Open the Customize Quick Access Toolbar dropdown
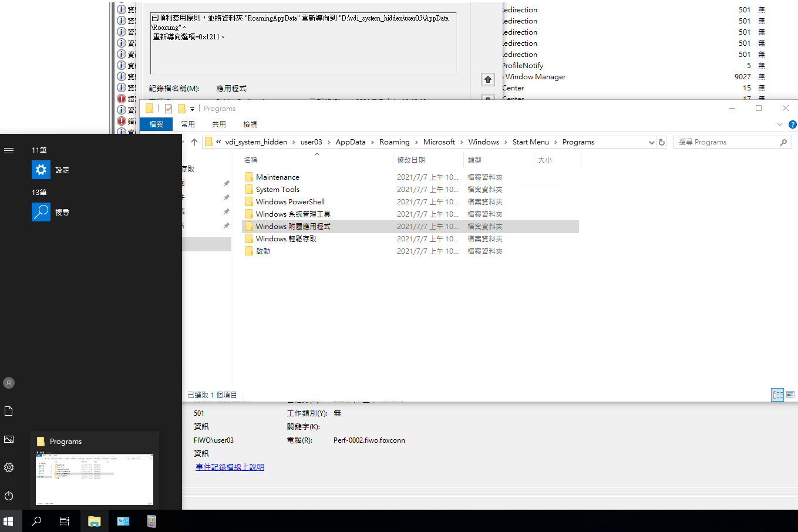 192,109
